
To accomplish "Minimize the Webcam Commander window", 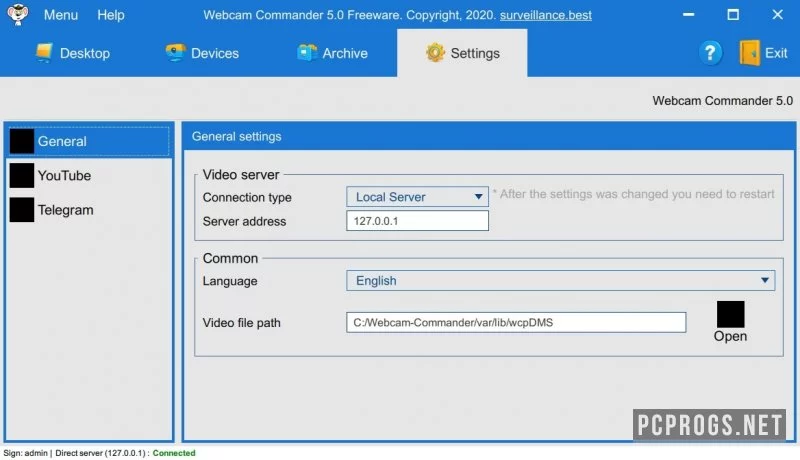I will click(x=689, y=14).
